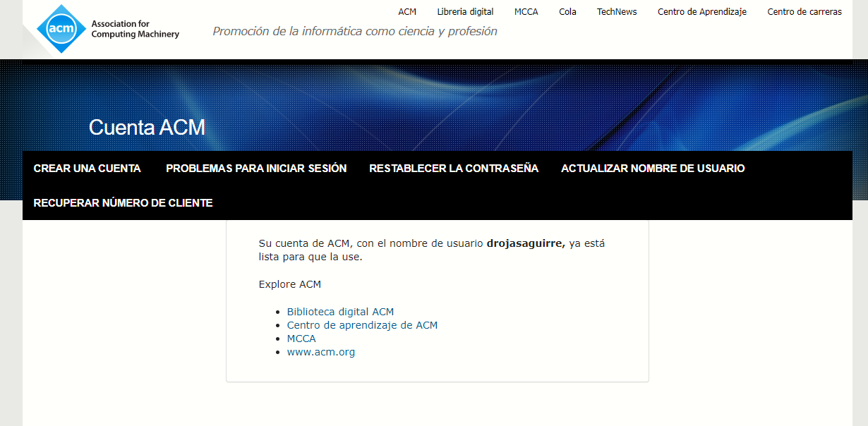This screenshot has height=426, width=868.
Task: Go to MCCA in the top navigation
Action: coord(526,12)
